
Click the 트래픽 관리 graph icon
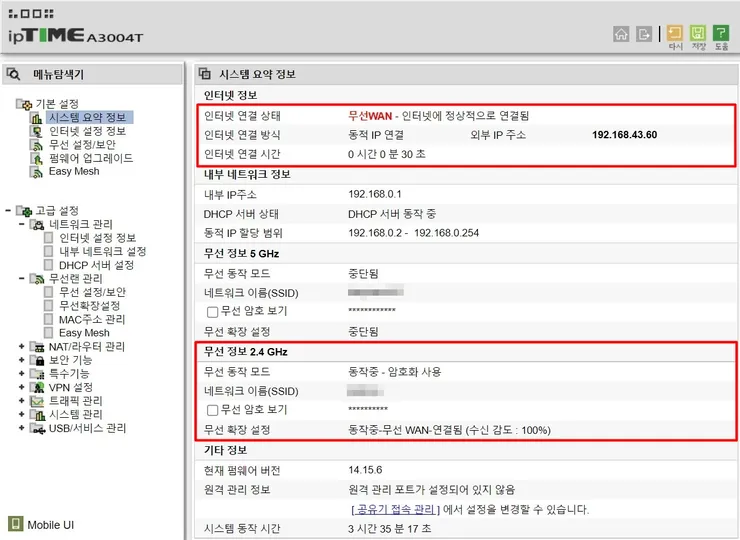(x=37, y=401)
